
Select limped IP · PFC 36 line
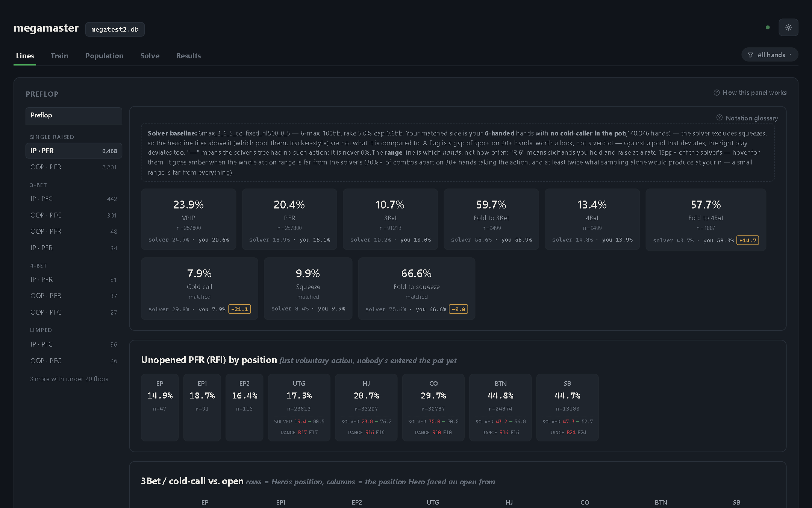(74, 344)
